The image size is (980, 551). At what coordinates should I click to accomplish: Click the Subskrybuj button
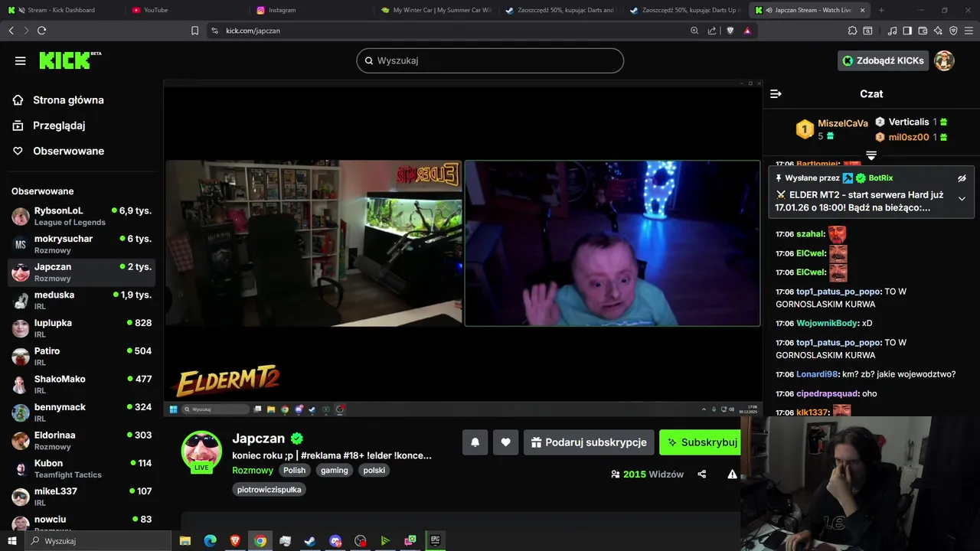point(701,442)
